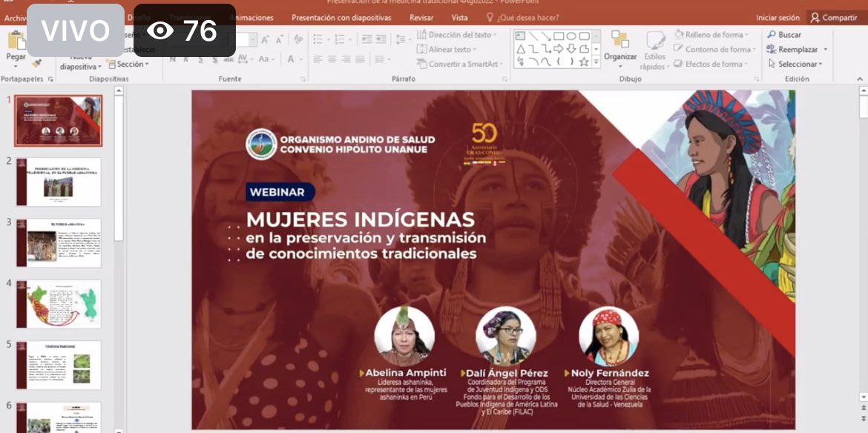868x433 pixels.
Task: Click the Organizar arrange icon
Action: pyautogui.click(x=620, y=40)
